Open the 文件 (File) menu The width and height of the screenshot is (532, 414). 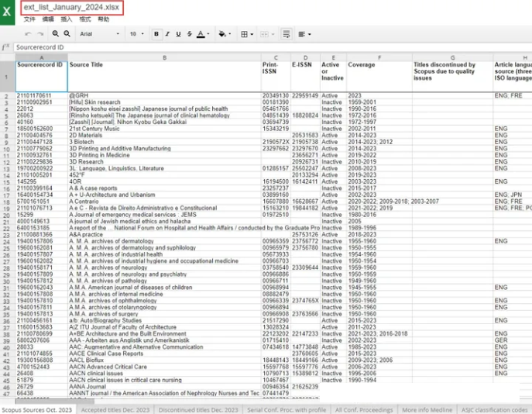pos(29,19)
